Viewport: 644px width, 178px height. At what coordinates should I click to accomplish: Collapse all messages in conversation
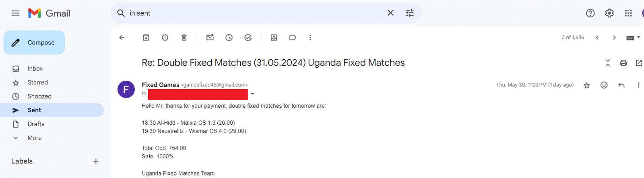point(608,63)
